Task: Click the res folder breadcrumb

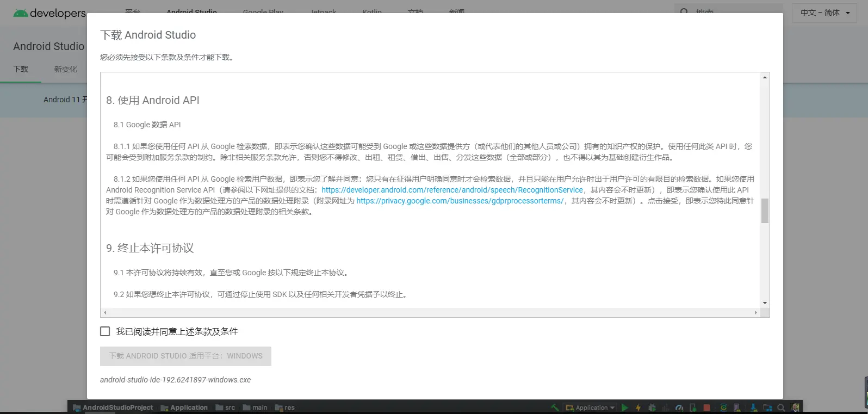Action: pyautogui.click(x=285, y=407)
